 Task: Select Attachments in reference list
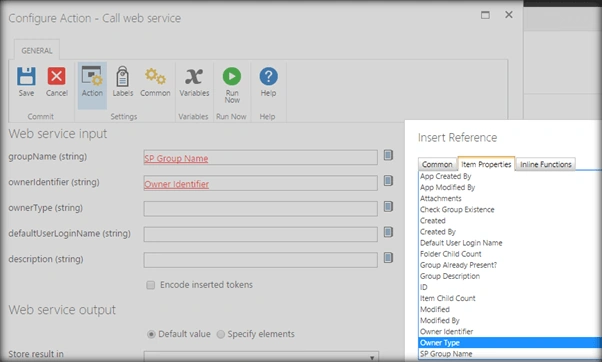point(441,198)
